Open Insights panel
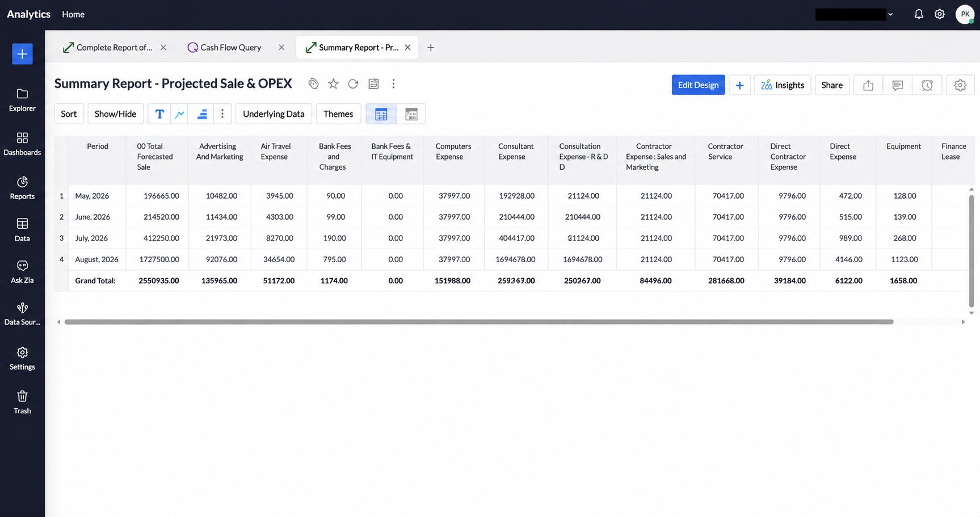Screen dimensions: 980x517 (783, 85)
